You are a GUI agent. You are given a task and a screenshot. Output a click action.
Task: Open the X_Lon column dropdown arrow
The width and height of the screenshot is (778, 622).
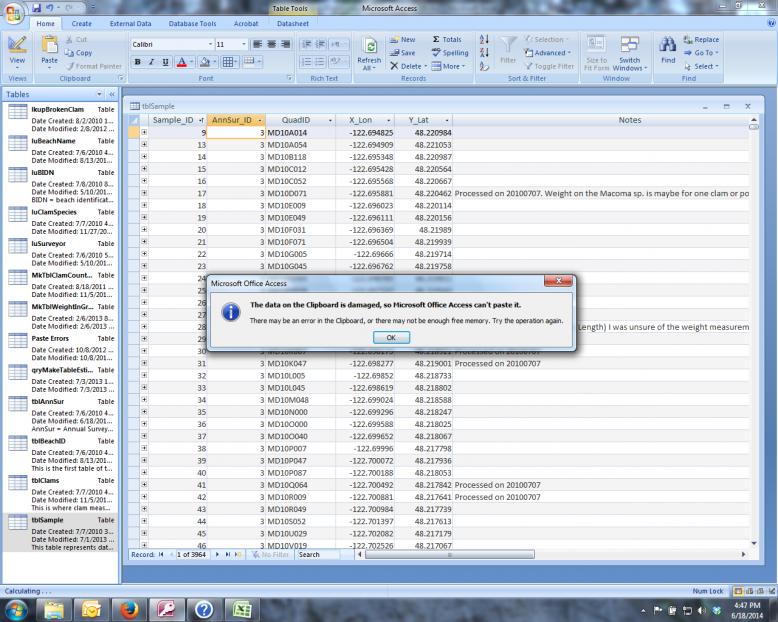(x=389, y=120)
